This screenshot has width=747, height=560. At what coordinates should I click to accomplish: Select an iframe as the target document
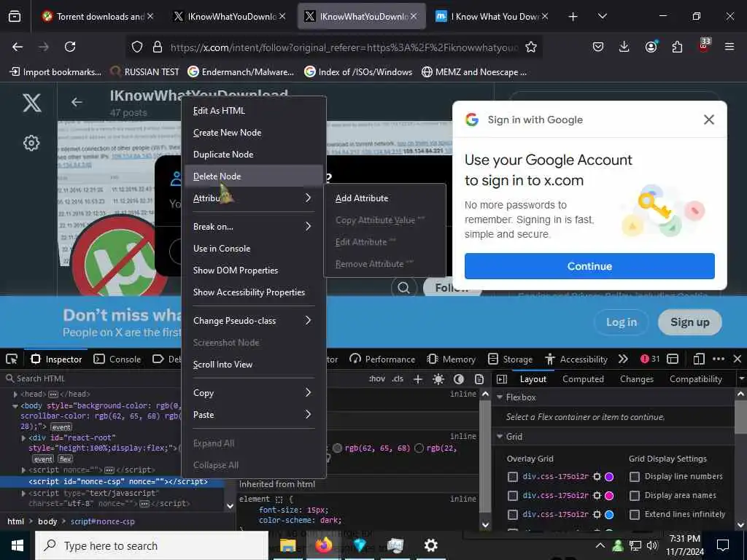pyautogui.click(x=673, y=359)
